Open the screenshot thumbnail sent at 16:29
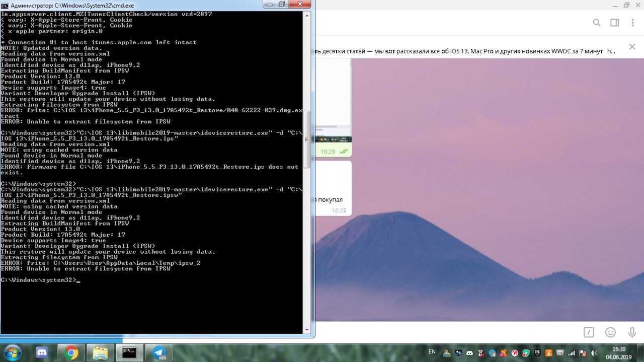This screenshot has height=362, width=644. (x=333, y=101)
